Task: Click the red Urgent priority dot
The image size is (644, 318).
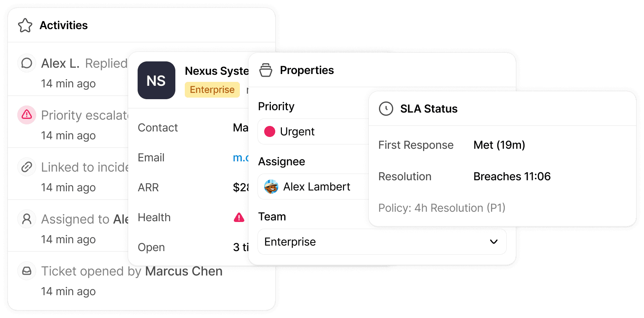Action: [x=270, y=131]
